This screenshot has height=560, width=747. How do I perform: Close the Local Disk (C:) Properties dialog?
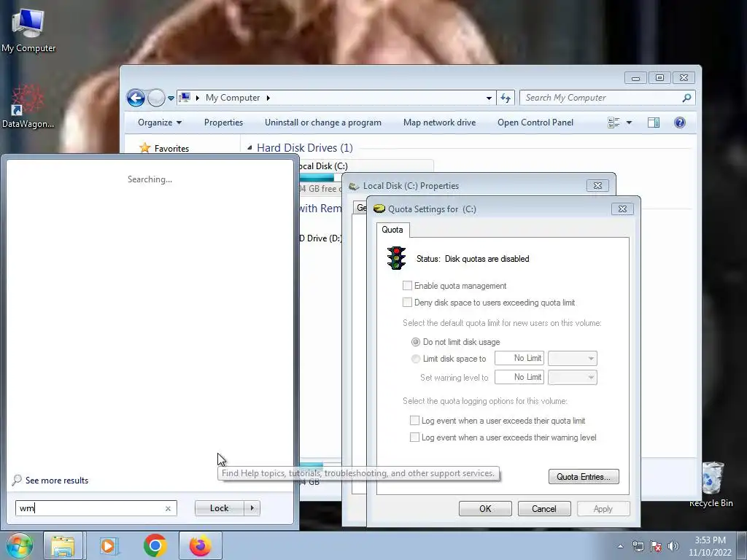point(597,186)
